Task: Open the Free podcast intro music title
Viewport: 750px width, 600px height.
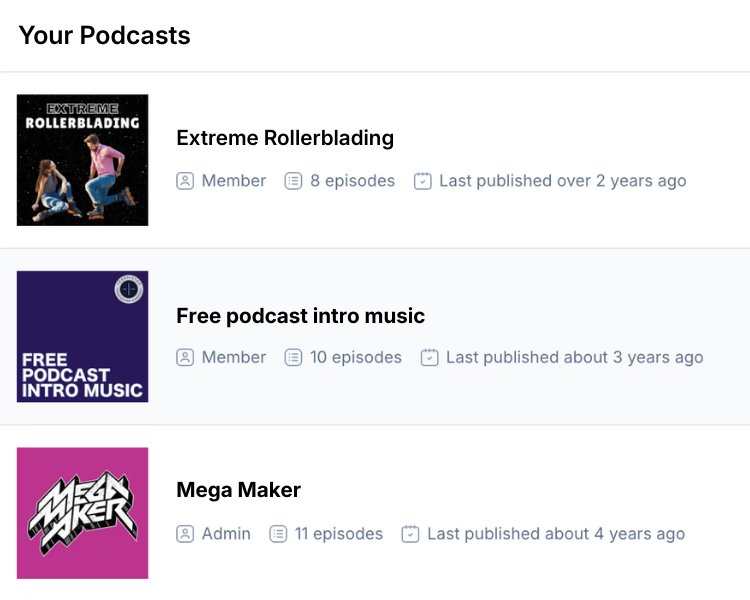Action: [300, 316]
